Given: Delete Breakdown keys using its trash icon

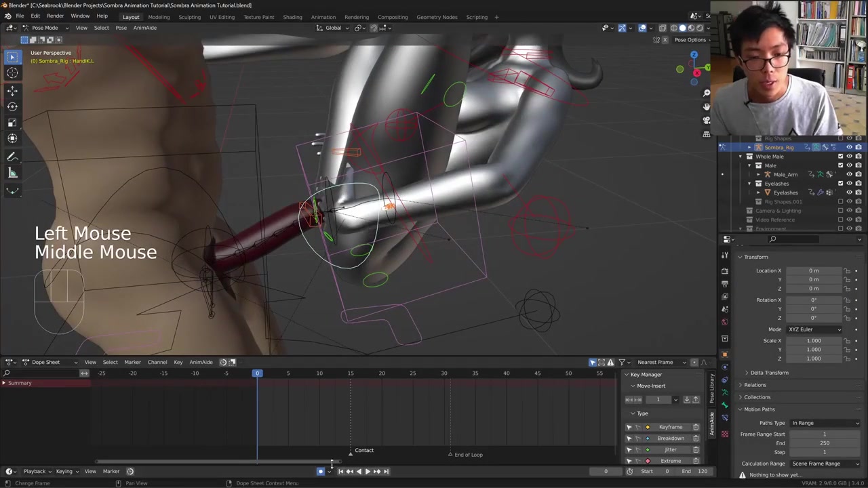Looking at the screenshot, I should click(696, 439).
